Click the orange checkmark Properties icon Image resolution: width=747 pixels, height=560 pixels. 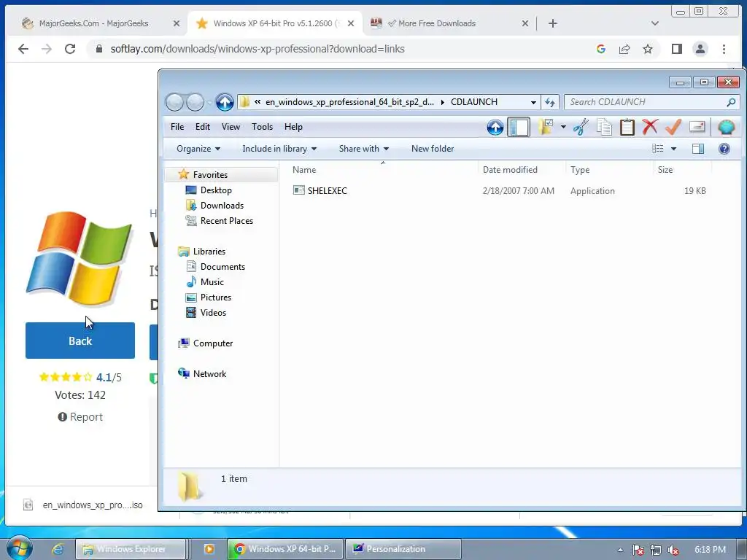673,127
